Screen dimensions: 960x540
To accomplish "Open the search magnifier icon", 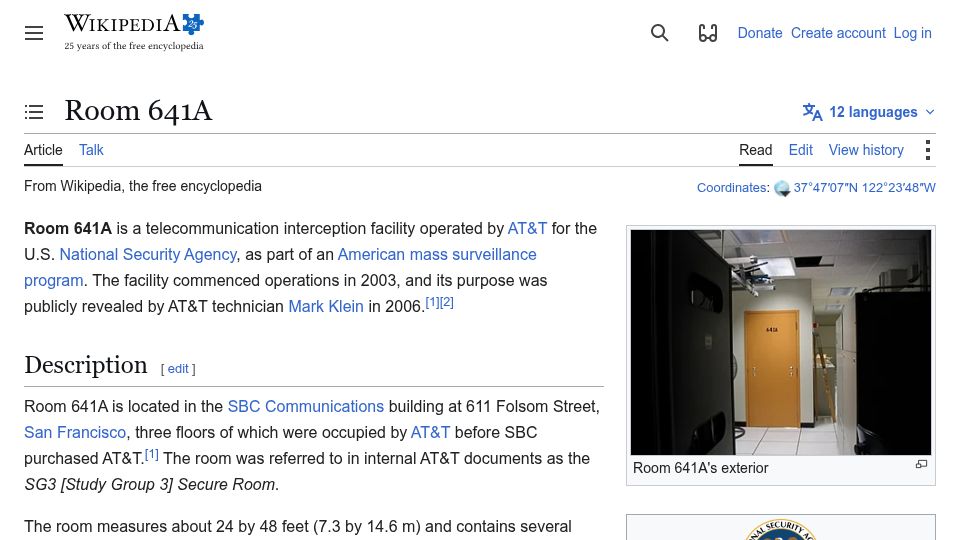I will click(x=659, y=33).
